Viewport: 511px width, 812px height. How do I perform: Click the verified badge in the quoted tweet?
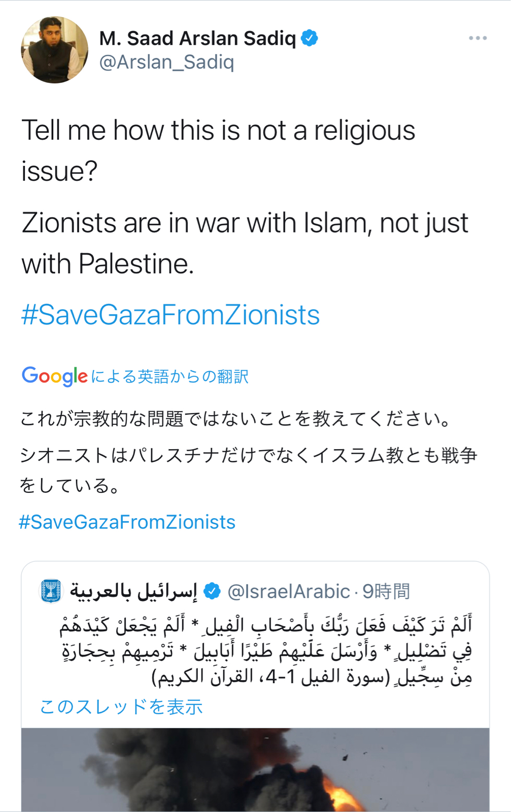(212, 591)
